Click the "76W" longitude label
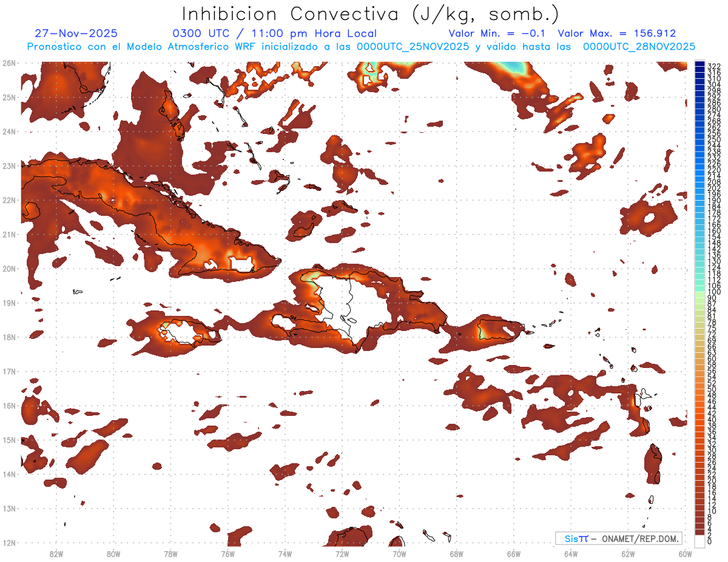Image resolution: width=728 pixels, height=562 pixels. pyautogui.click(x=227, y=553)
